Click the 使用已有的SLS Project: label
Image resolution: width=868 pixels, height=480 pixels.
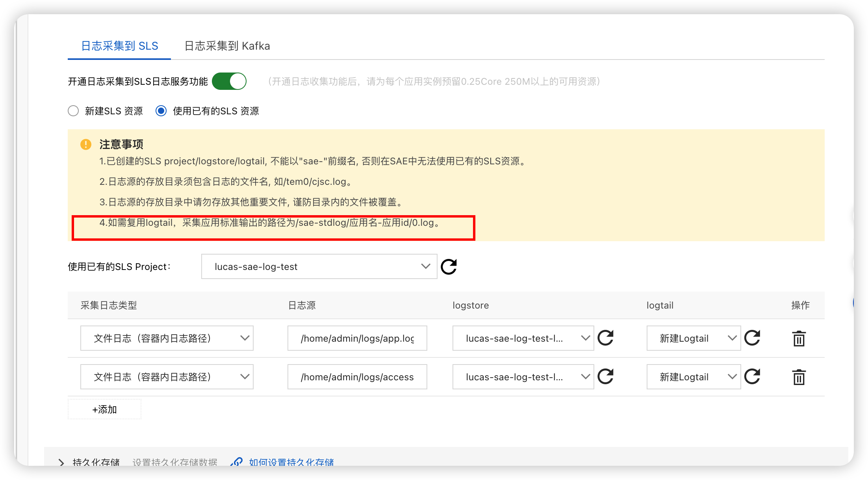tap(119, 267)
